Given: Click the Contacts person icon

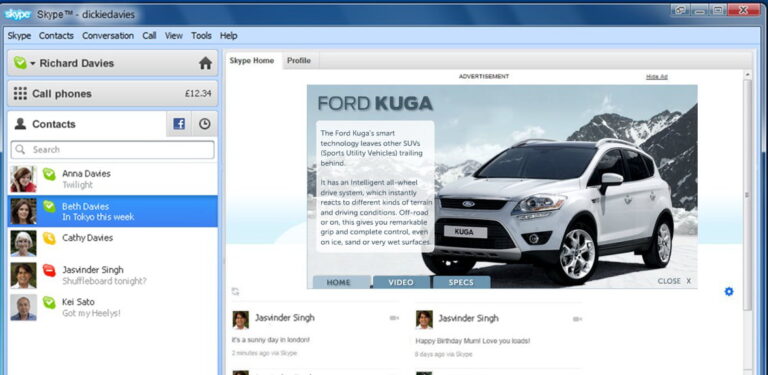Looking at the screenshot, I should (20, 124).
